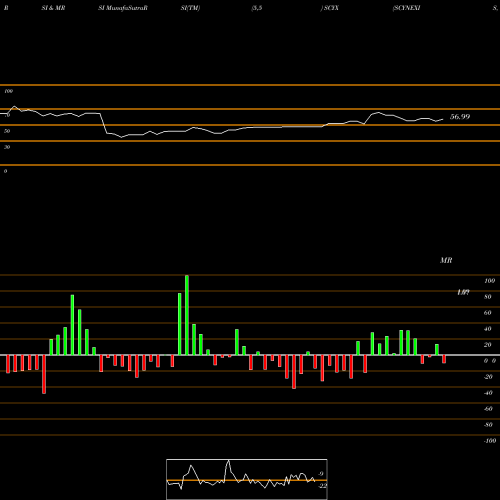Click the RSI value label 56.99
This screenshot has height=500, width=500.
pos(460,117)
